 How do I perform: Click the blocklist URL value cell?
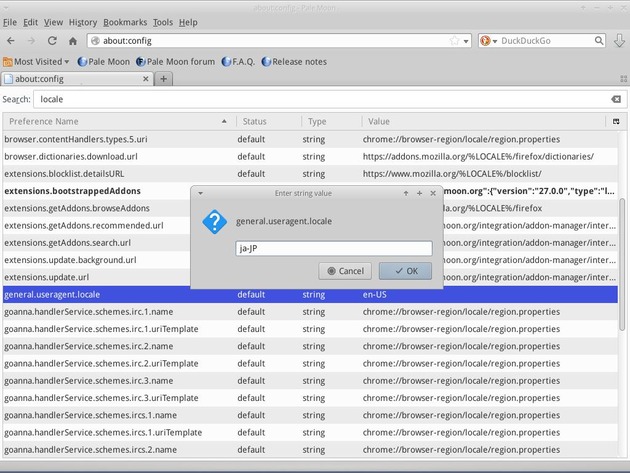(x=452, y=174)
